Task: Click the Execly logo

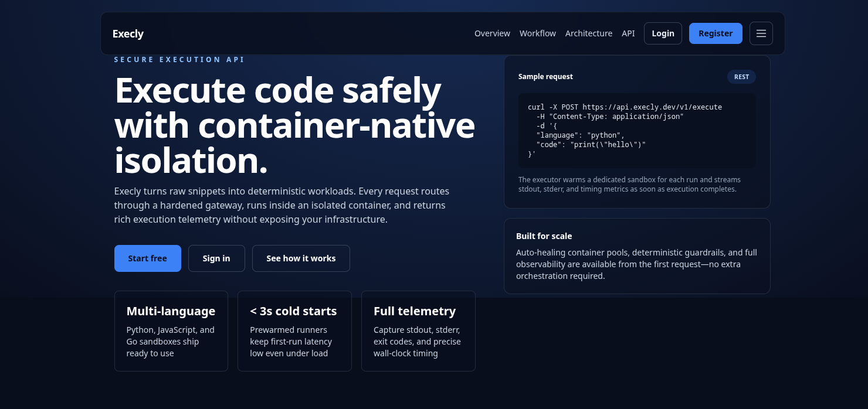Action: pos(128,34)
